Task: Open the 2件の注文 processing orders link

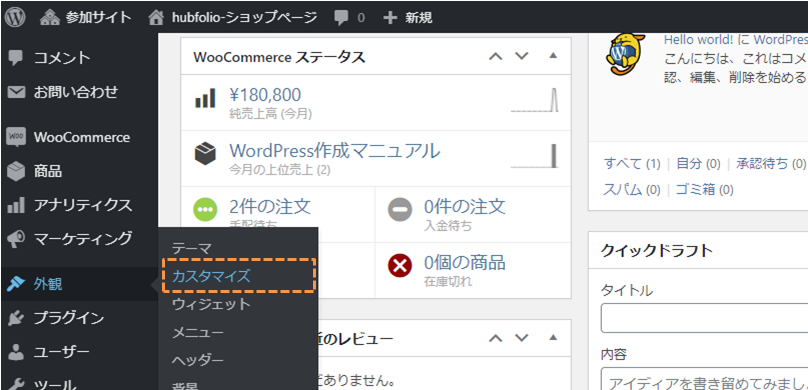Action: pyautogui.click(x=270, y=207)
